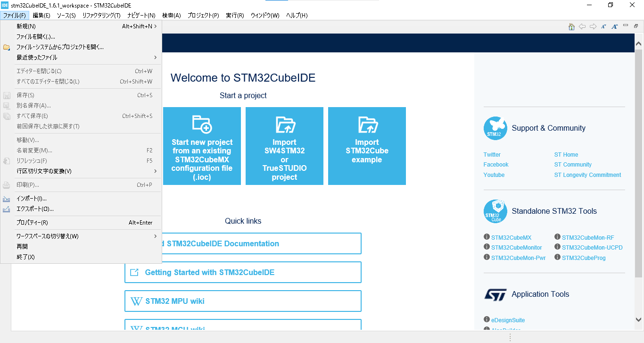Open Getting Started with STM32CubeIDE link
Viewport: 644px width, 343px height.
coord(243,272)
